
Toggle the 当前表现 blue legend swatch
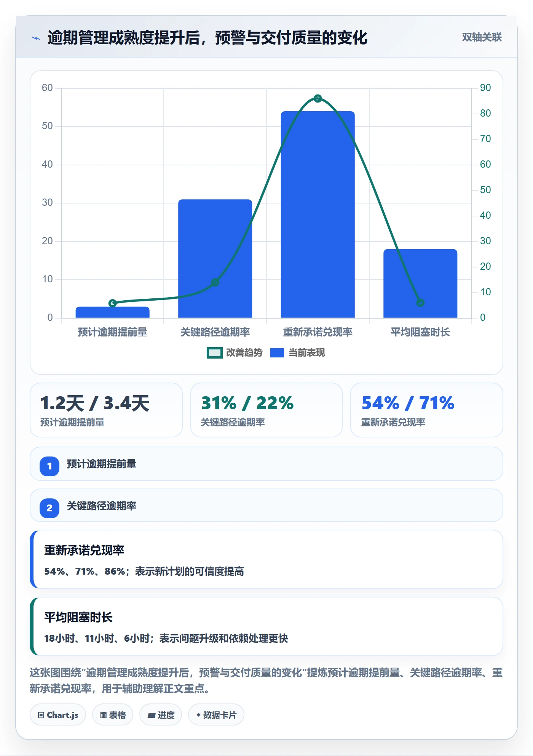click(277, 353)
